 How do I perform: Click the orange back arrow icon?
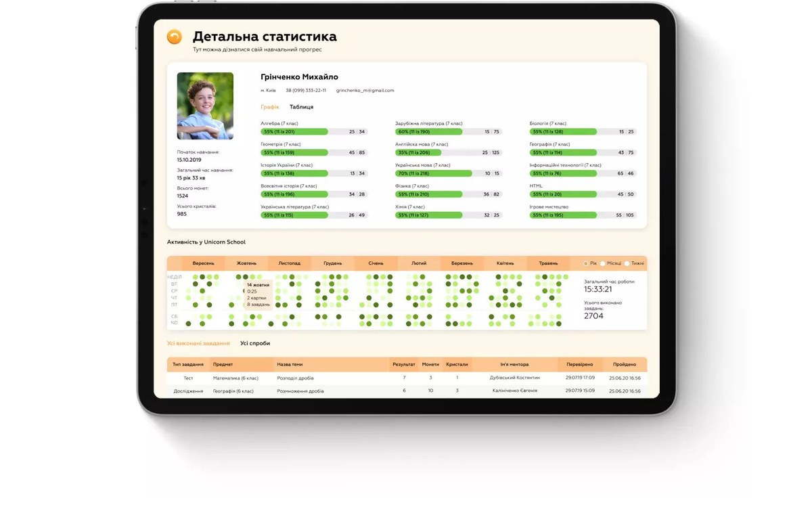point(175,37)
